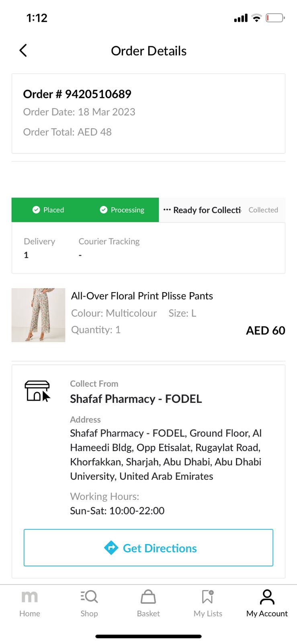
Task: Tap the battery indicator in status bar
Action: click(275, 18)
